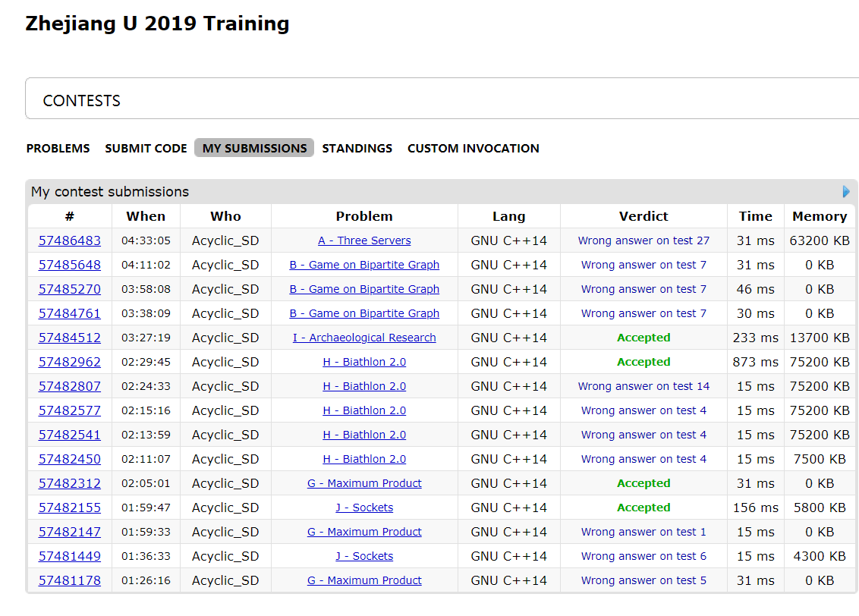
Task: Click Wrong answer on test 14 verdict
Action: (643, 386)
